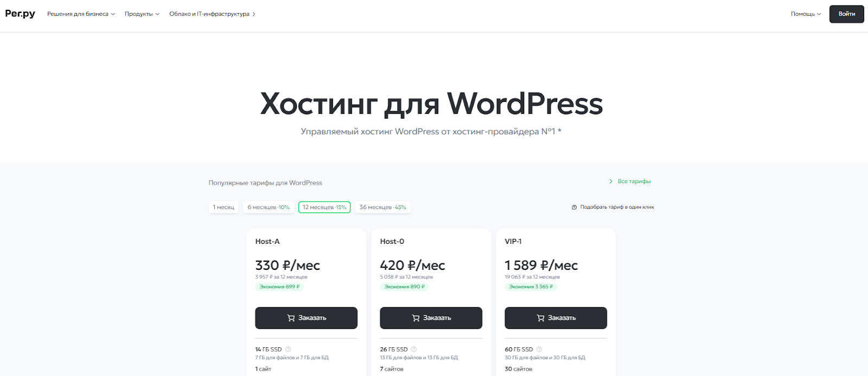Open the Продукты dropdown
The width and height of the screenshot is (868, 376).
pyautogui.click(x=142, y=14)
